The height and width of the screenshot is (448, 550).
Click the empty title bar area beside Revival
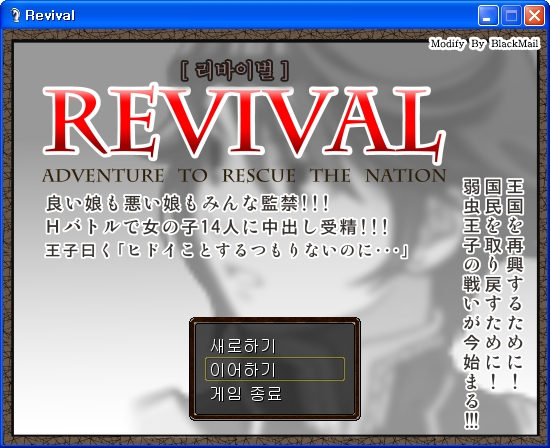274,15
